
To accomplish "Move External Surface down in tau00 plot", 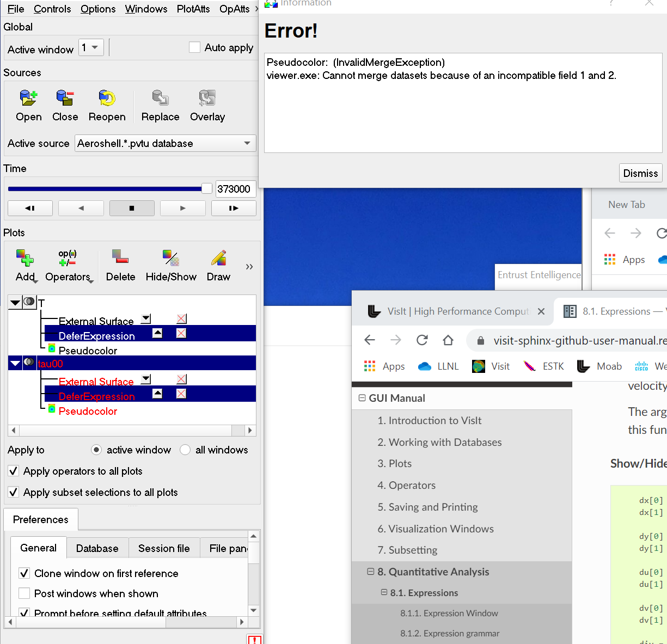I will pyautogui.click(x=146, y=379).
